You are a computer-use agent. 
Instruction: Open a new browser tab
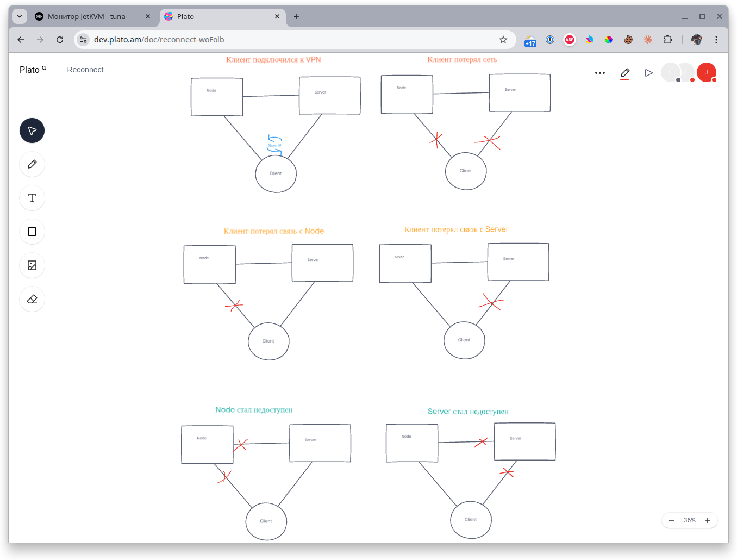[x=297, y=16]
